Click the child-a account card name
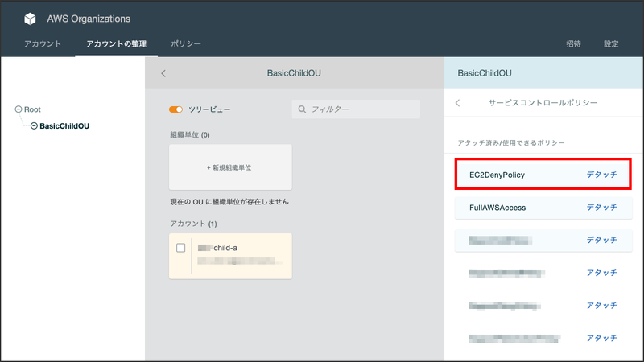644x362 pixels. [x=217, y=248]
